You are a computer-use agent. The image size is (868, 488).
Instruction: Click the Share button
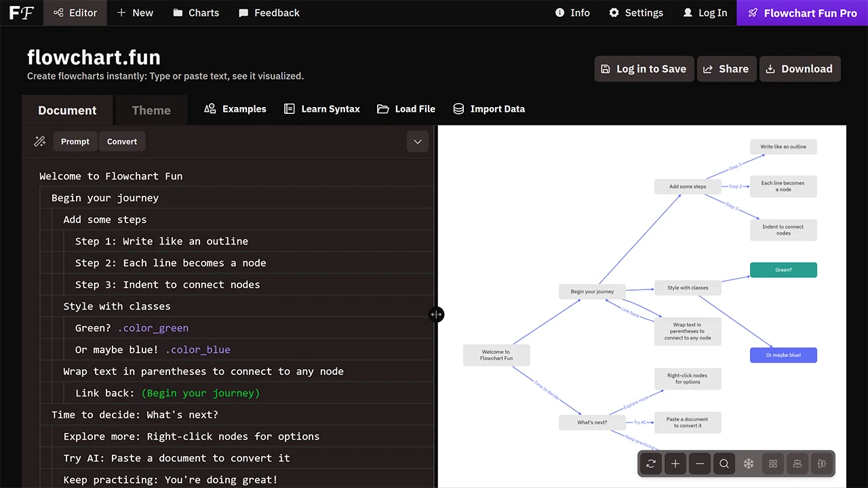click(726, 68)
